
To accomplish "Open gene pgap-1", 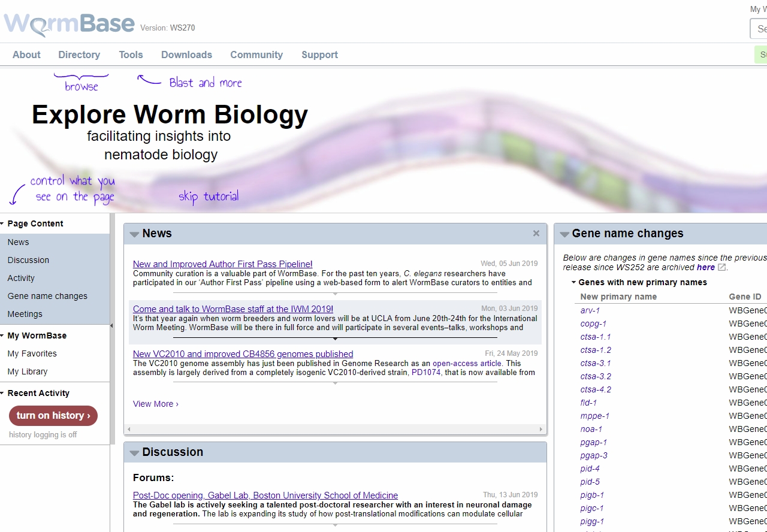I will 594,442.
